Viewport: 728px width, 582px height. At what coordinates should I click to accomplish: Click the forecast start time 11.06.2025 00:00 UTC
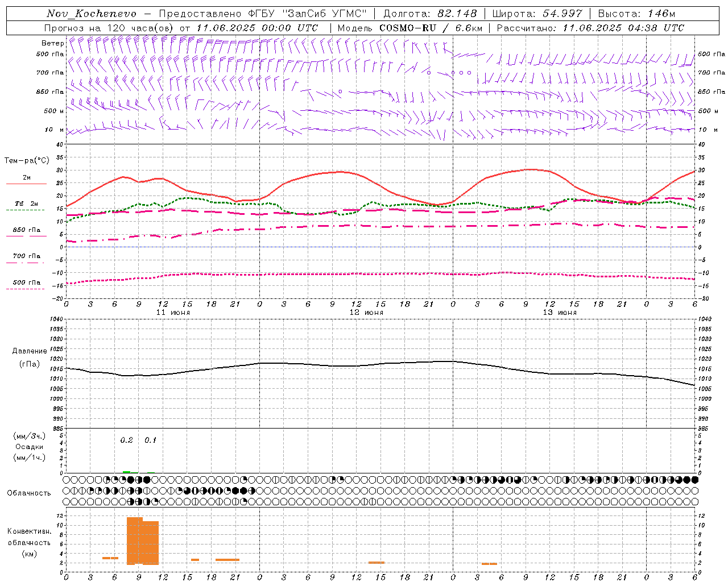point(257,28)
